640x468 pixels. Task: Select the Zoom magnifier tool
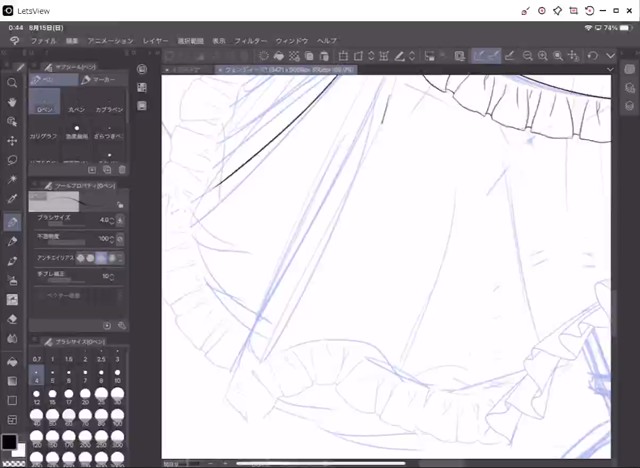coord(12,83)
